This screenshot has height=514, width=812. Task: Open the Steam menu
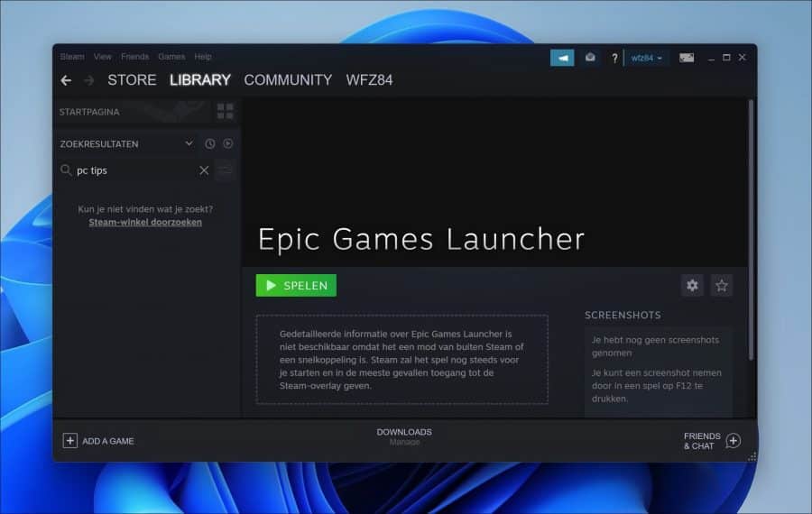72,57
